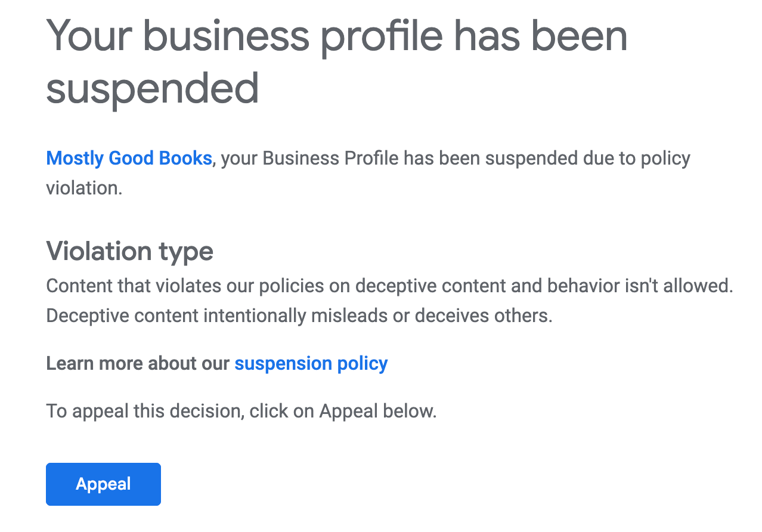The image size is (762, 532).
Task: Click the sentence starting 'Content that violates our policies'
Action: pos(389,286)
